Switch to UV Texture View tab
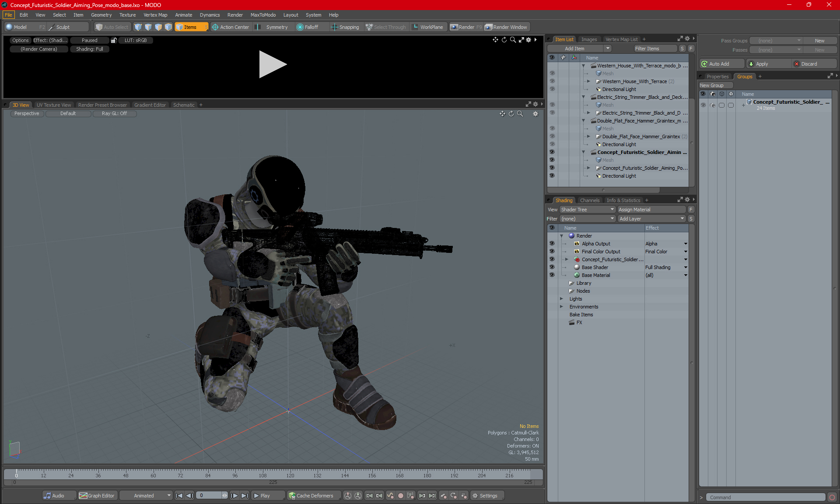This screenshot has height=504, width=840. tap(53, 105)
